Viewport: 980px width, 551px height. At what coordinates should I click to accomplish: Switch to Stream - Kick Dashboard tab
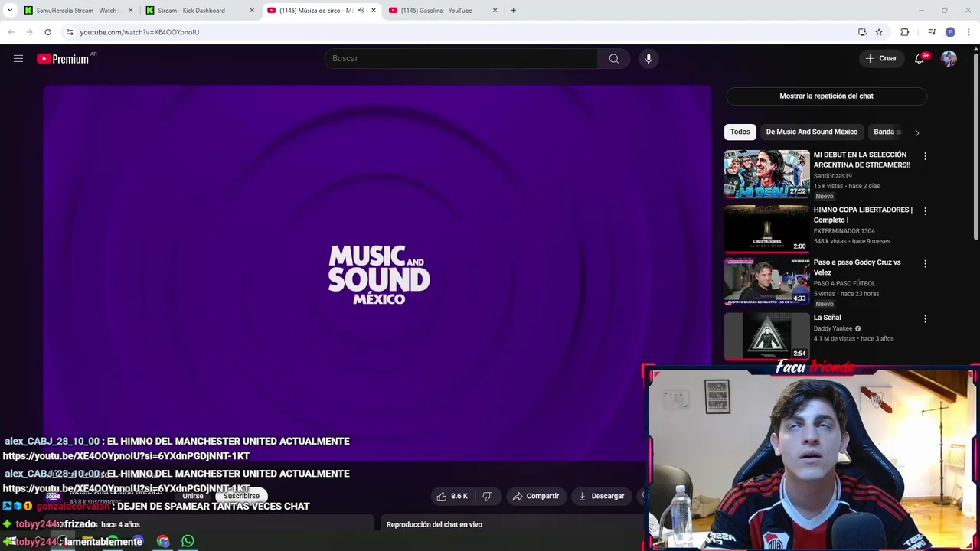(x=201, y=11)
